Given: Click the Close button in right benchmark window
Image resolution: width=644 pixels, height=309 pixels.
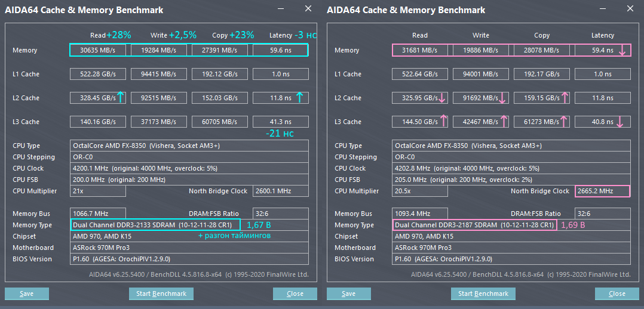Looking at the screenshot, I should pos(617,293).
